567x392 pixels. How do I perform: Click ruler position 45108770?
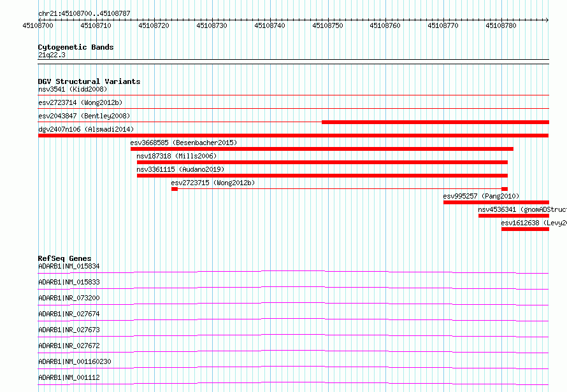coord(443,25)
